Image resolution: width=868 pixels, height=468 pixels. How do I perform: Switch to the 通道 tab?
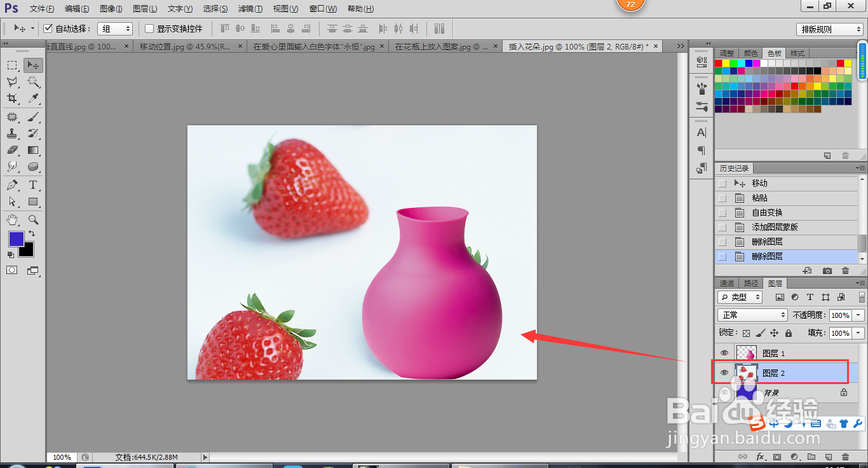[727, 284]
